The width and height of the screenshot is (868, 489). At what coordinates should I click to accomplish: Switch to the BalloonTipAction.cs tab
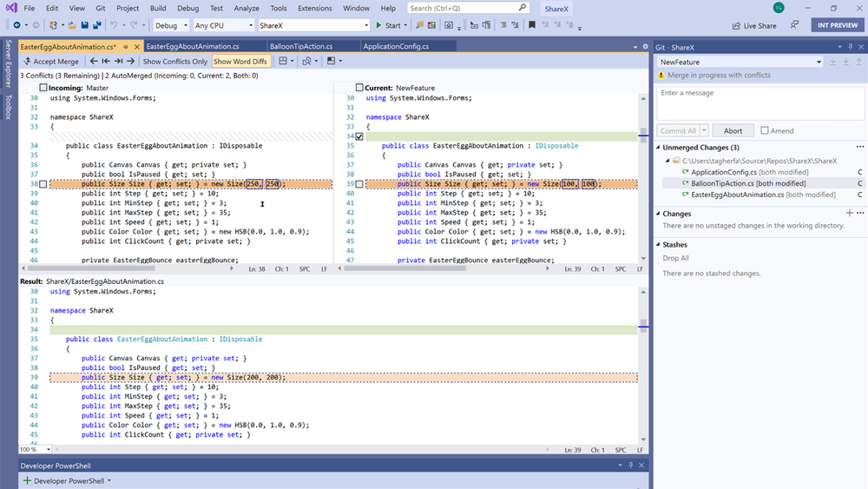click(301, 47)
